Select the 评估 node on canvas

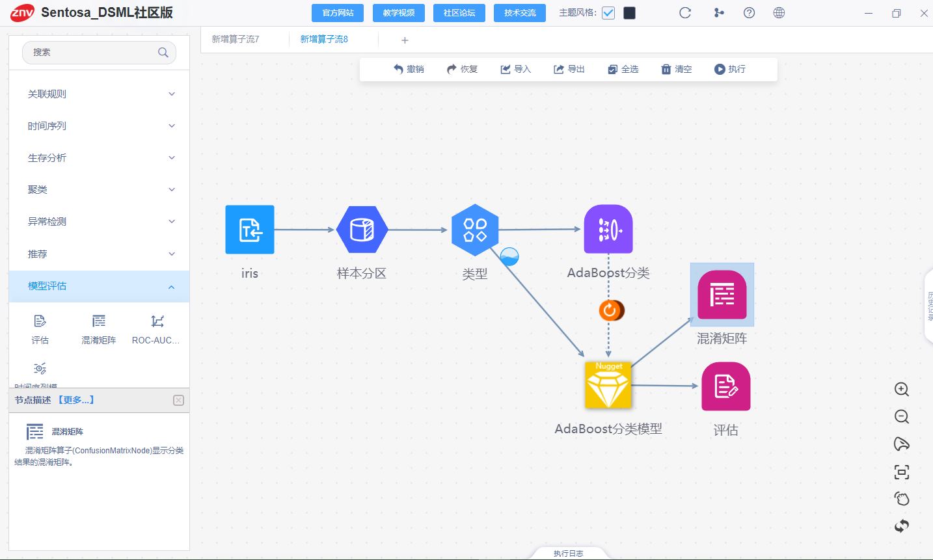tap(726, 386)
